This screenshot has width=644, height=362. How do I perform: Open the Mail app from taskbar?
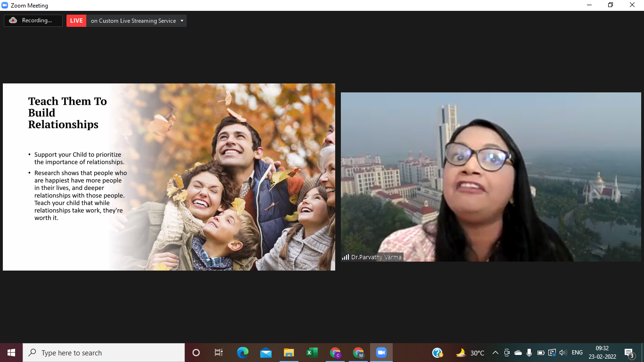265,353
